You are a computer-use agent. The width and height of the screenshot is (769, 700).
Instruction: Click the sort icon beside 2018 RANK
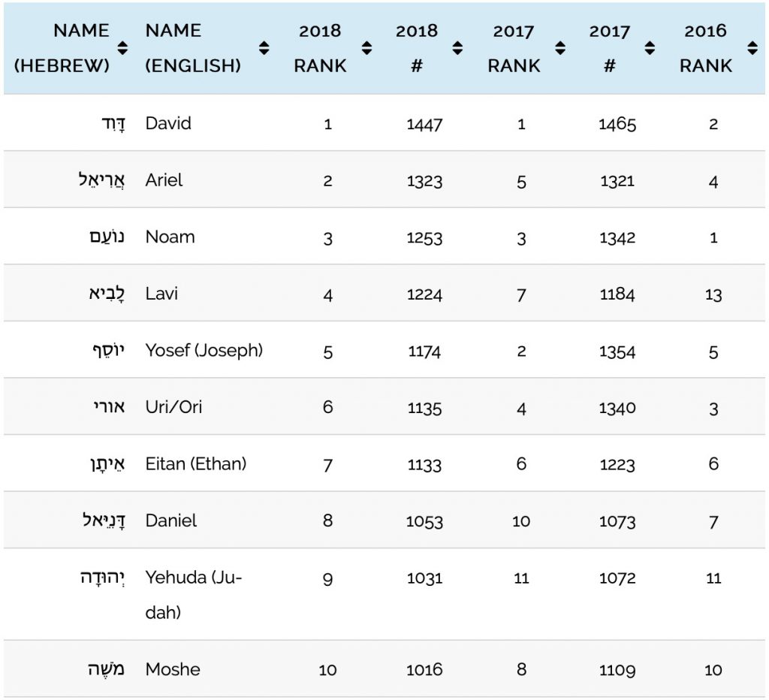tap(366, 48)
